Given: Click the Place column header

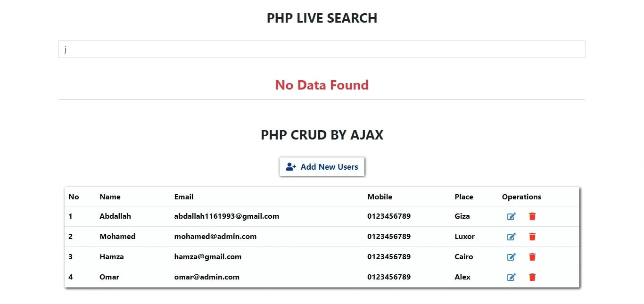Looking at the screenshot, I should click(464, 197).
